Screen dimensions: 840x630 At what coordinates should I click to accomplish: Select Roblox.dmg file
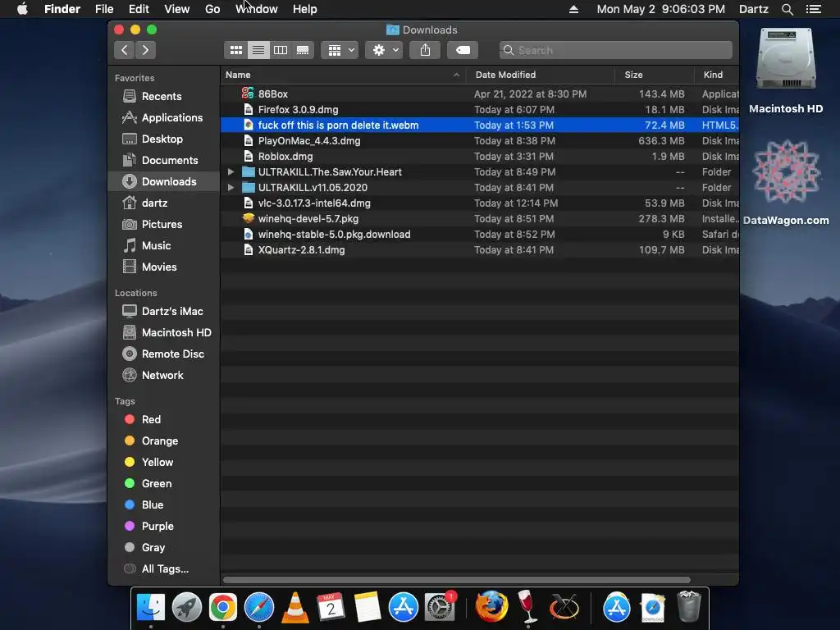point(479,157)
